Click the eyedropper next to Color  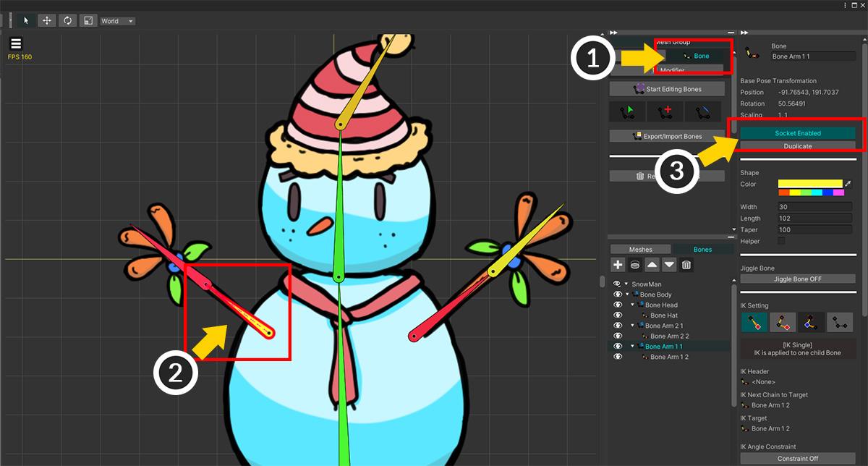pyautogui.click(x=848, y=184)
